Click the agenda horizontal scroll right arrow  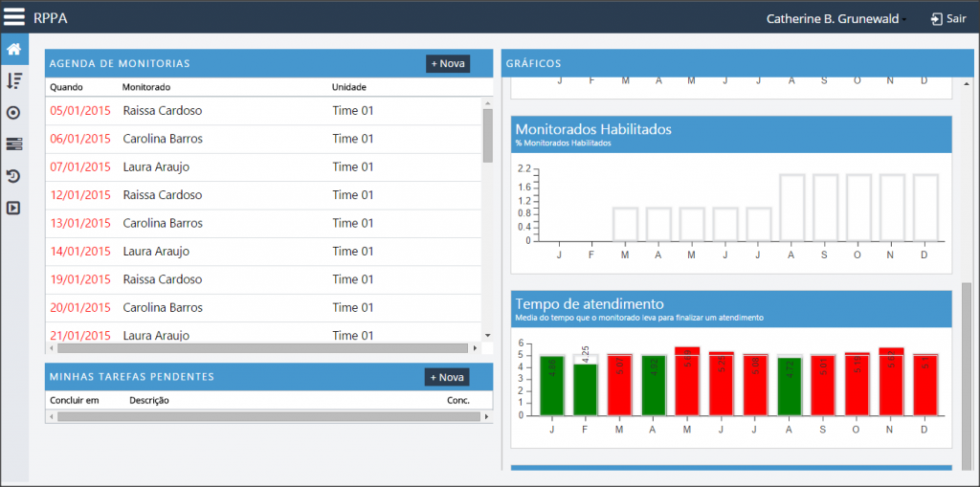point(475,348)
